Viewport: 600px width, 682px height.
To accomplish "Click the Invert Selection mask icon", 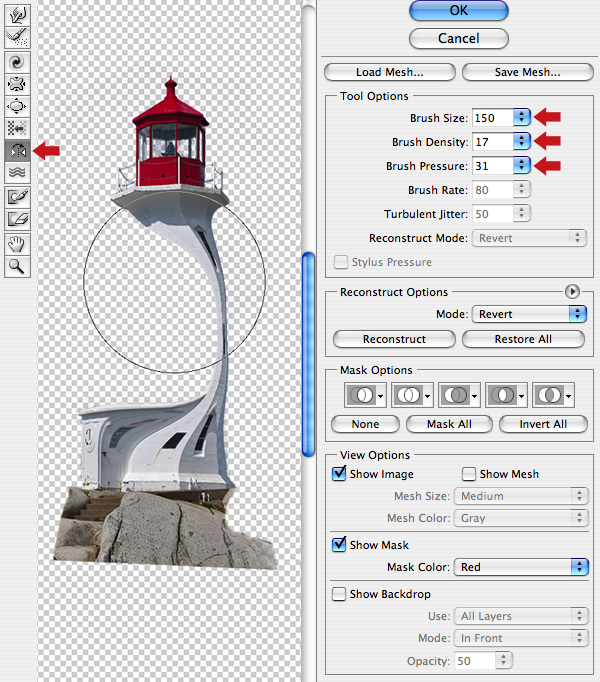I will (553, 395).
